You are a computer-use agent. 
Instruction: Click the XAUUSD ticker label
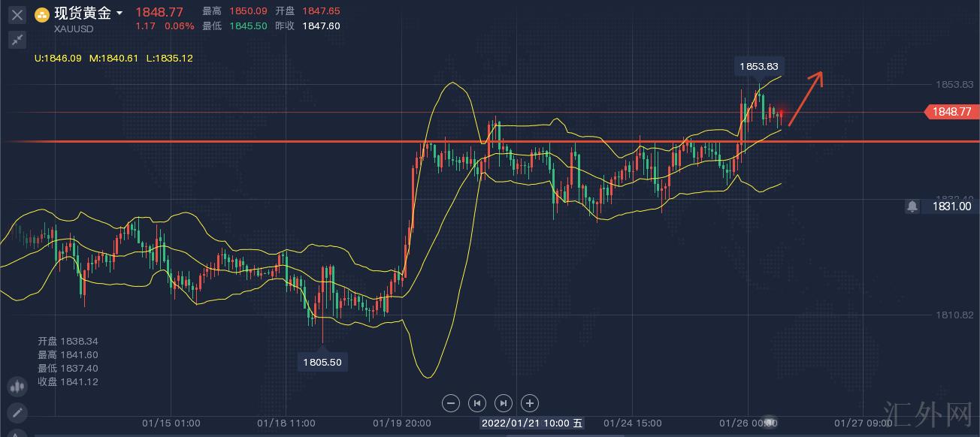(x=74, y=29)
